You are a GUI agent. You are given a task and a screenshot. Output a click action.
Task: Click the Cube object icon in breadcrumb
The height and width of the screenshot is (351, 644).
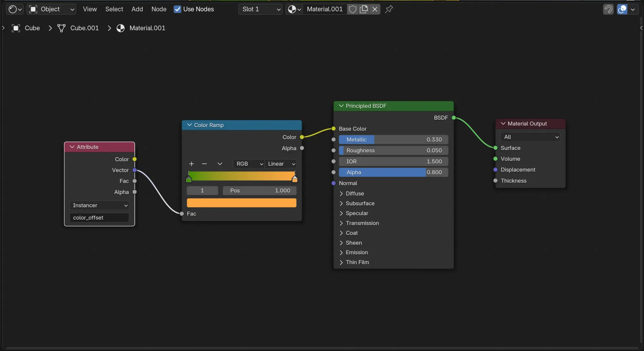pyautogui.click(x=16, y=28)
